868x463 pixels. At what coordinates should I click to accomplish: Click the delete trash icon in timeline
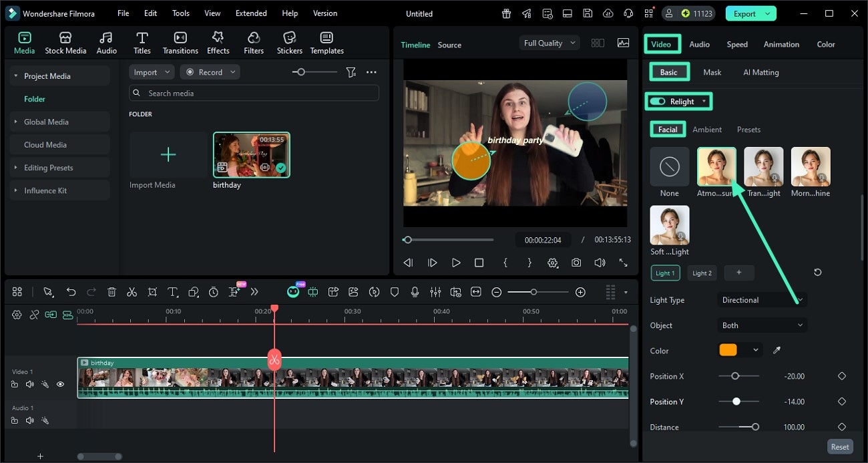112,292
